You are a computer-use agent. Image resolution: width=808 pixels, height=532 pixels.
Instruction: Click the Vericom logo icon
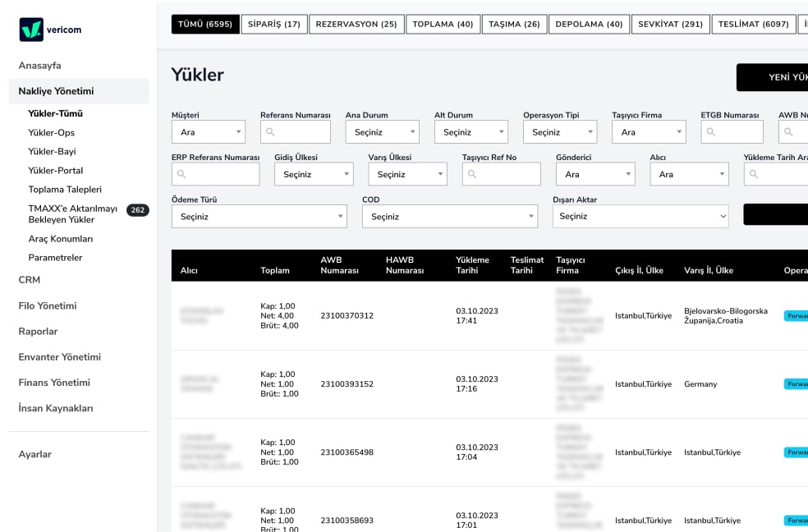(x=31, y=30)
